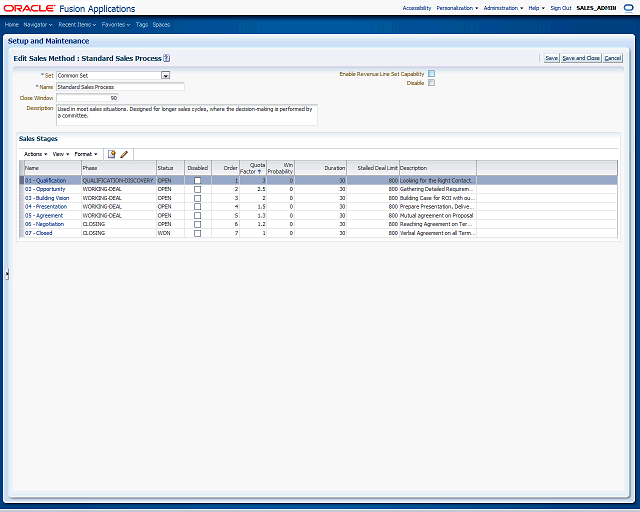Image resolution: width=640 pixels, height=512 pixels.
Task: Click the Name input field
Action: (x=120, y=87)
